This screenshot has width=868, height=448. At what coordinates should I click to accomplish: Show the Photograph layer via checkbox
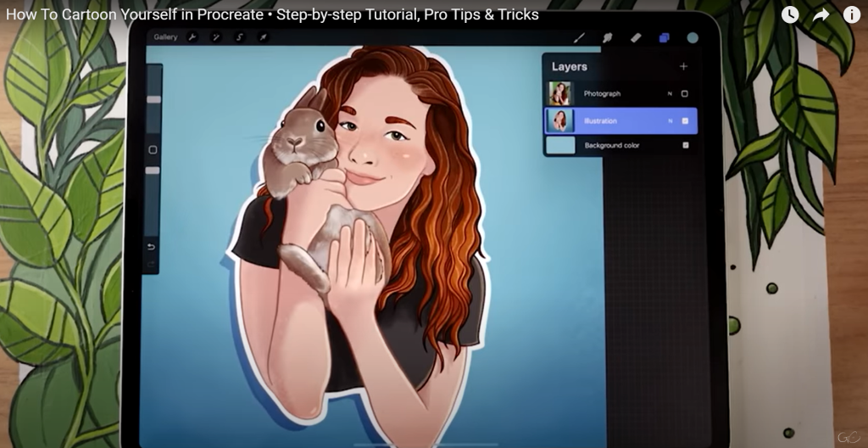coord(685,93)
